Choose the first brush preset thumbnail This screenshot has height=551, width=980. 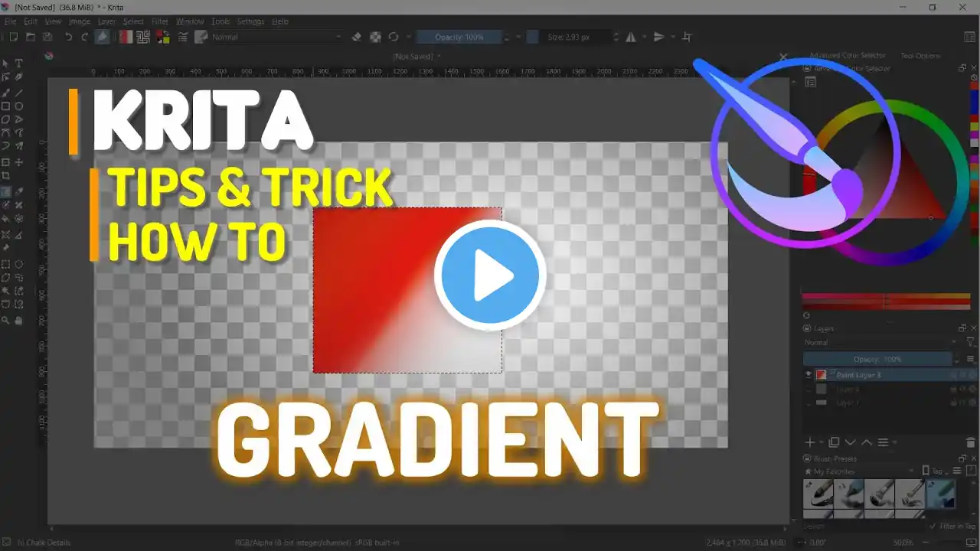(818, 494)
